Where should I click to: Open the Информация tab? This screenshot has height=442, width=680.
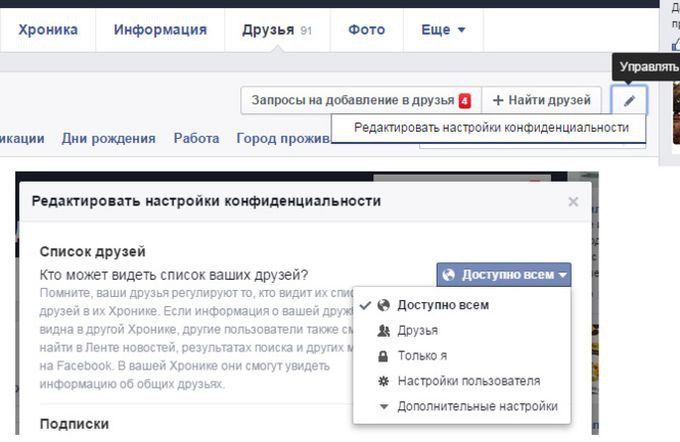(160, 30)
